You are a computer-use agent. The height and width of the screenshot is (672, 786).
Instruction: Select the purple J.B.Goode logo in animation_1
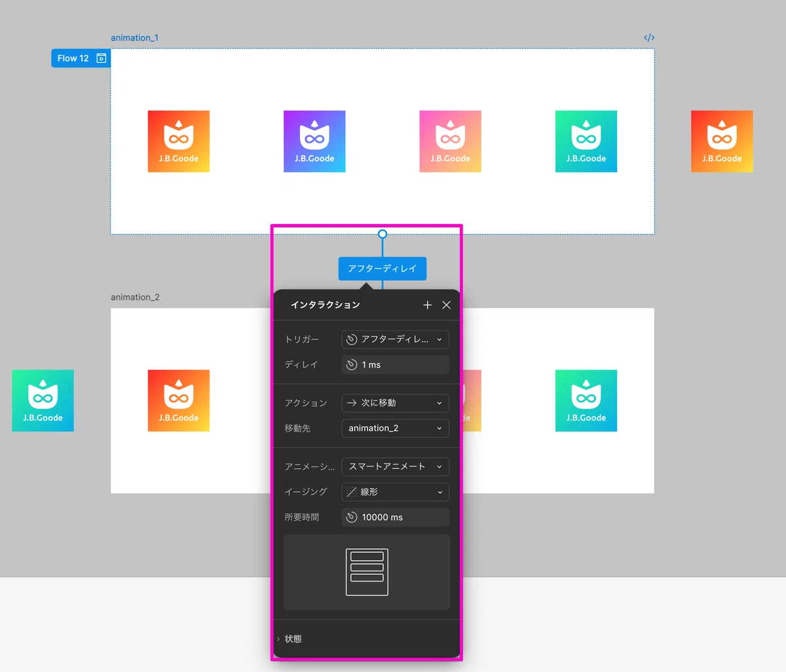[x=314, y=141]
